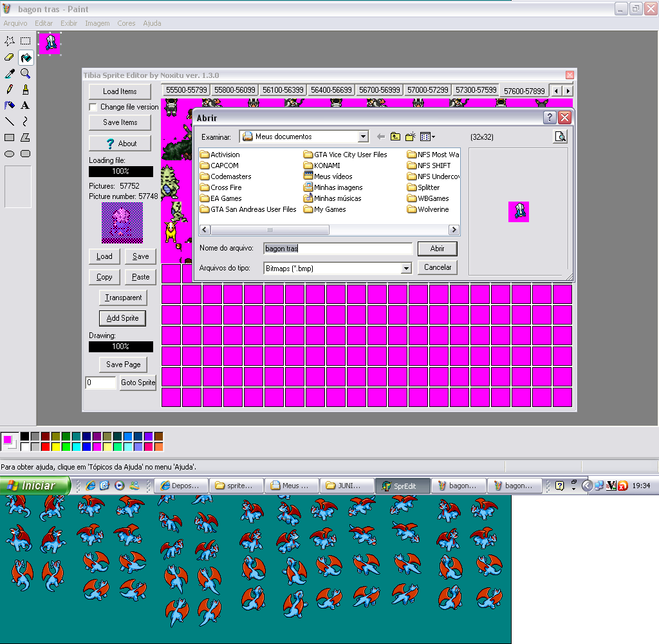This screenshot has width=659, height=644.
Task: Launch Internet Explorer from the quick launch bar
Action: tap(90, 486)
